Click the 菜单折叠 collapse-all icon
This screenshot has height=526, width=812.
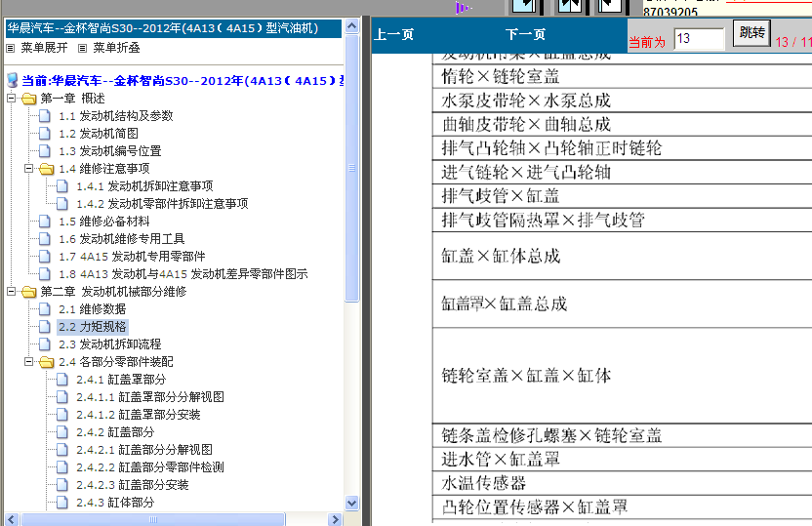pyautogui.click(x=82, y=48)
